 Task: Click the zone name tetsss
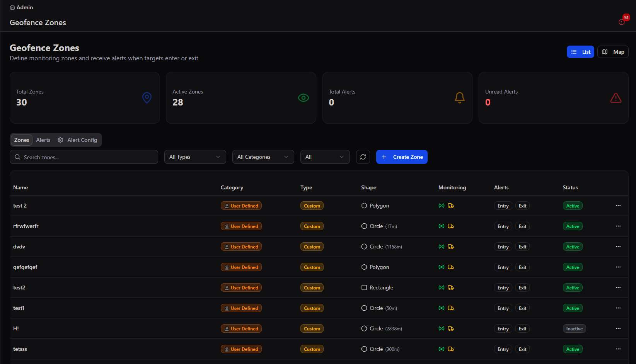tap(20, 349)
